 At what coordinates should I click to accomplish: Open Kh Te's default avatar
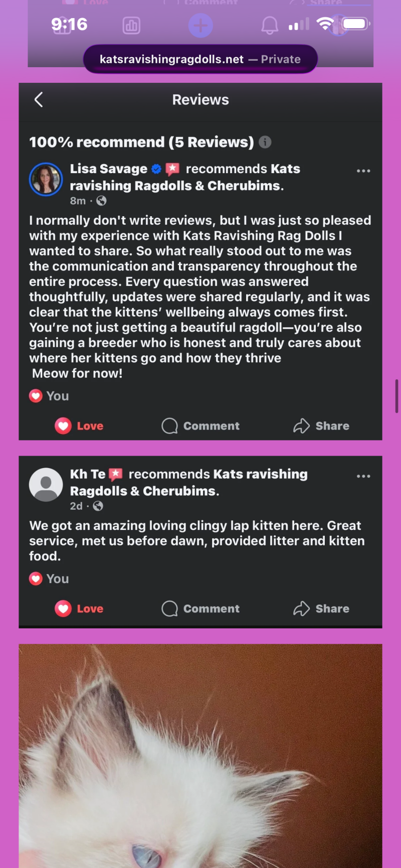tap(46, 485)
